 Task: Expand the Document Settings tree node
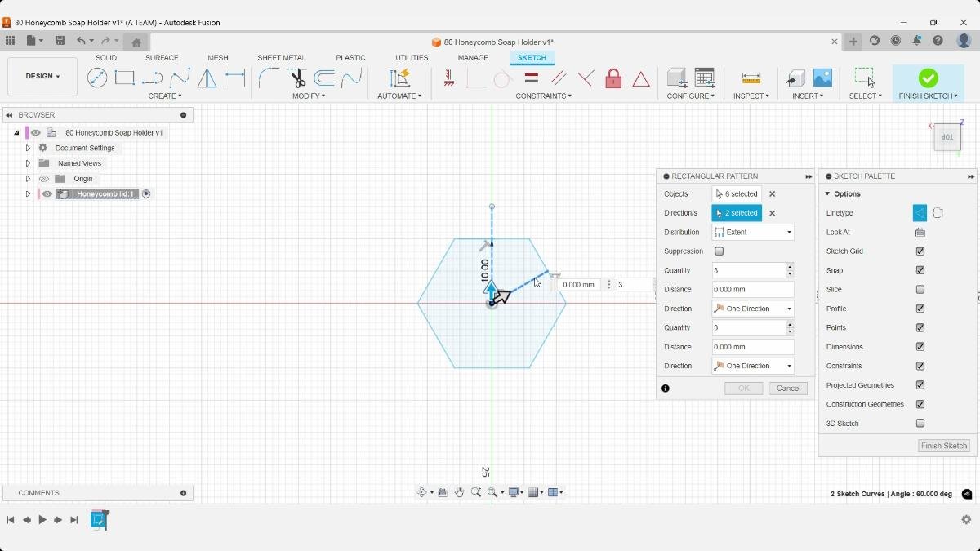pos(28,148)
